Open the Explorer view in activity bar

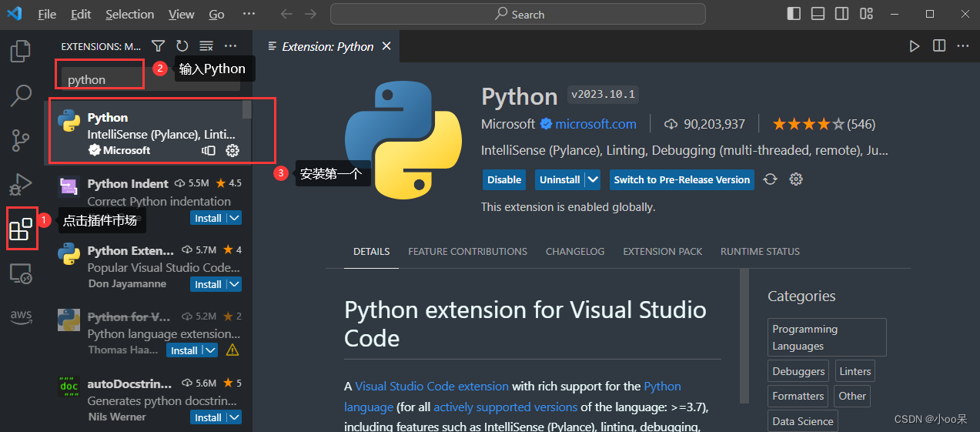tap(20, 52)
